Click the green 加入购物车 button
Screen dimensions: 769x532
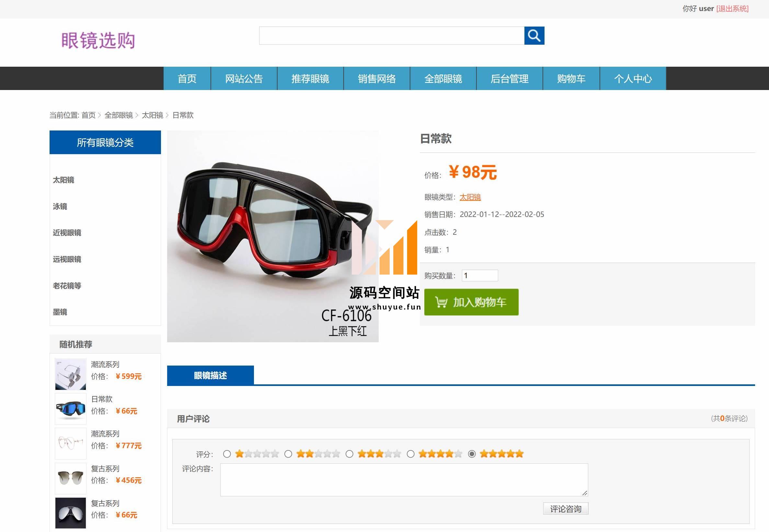pos(471,302)
